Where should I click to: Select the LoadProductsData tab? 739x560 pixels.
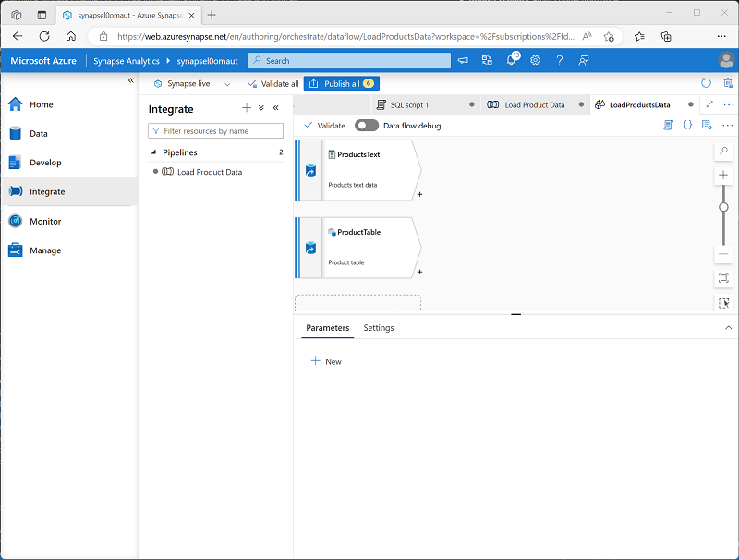[x=639, y=104]
